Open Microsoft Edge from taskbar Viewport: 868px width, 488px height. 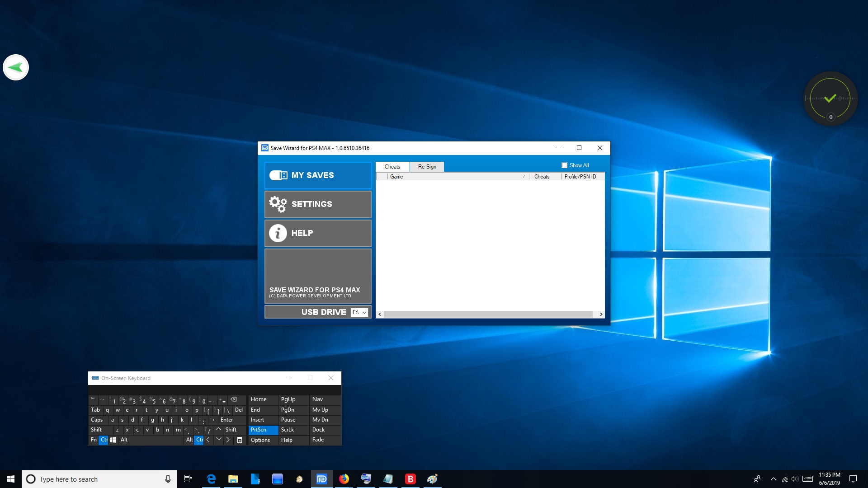(211, 479)
